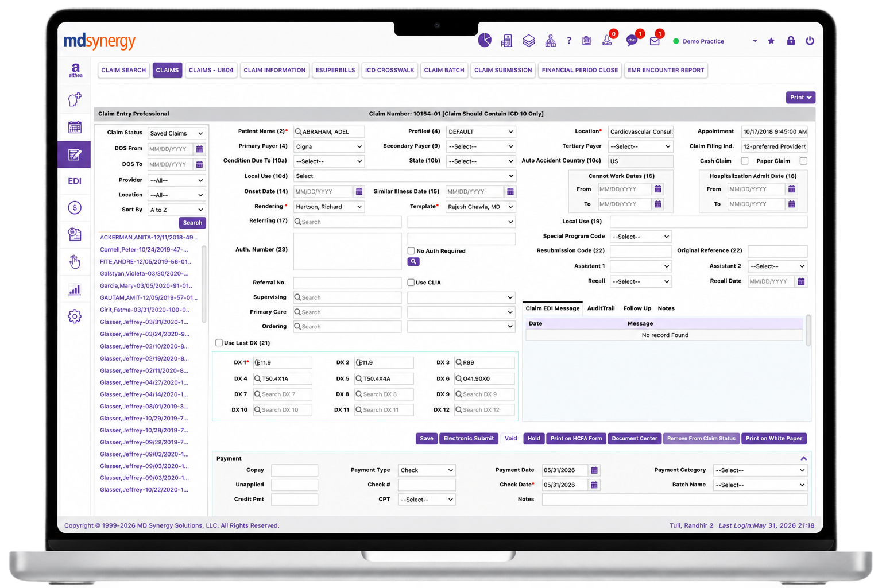The width and height of the screenshot is (882, 588).
Task: Click the help question mark icon
Action: 569,41
